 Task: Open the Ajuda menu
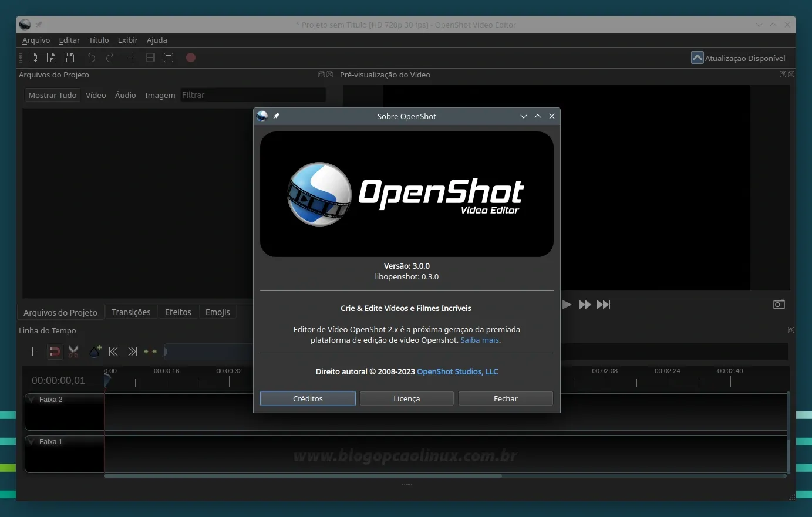[x=157, y=40]
